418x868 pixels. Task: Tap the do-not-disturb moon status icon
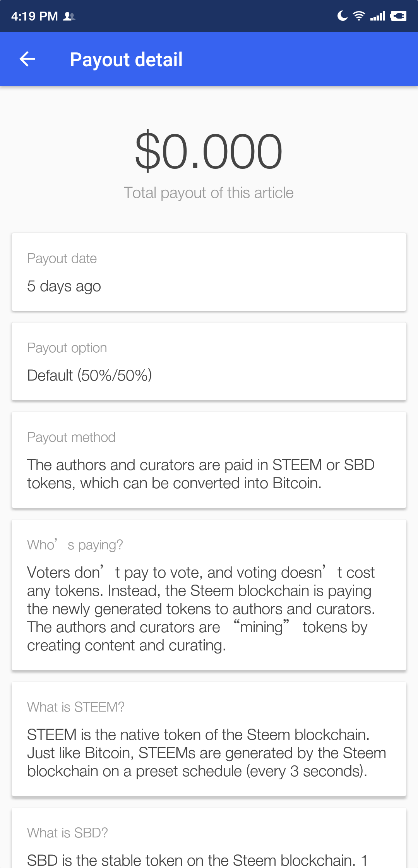(342, 16)
